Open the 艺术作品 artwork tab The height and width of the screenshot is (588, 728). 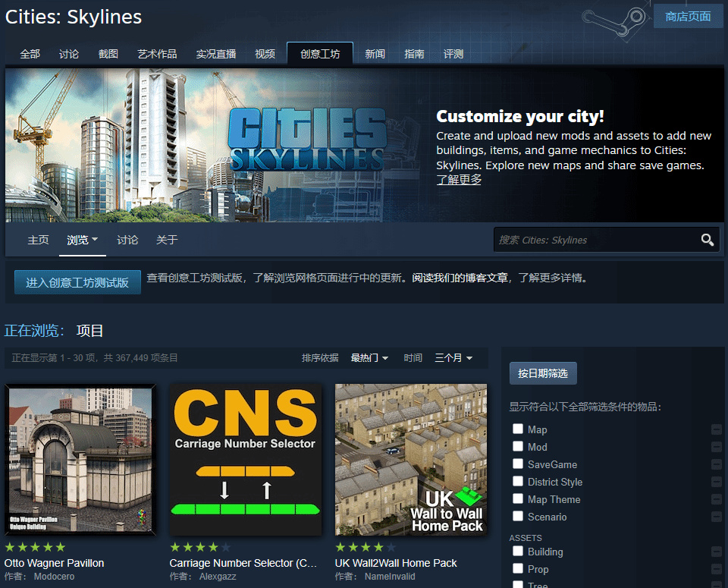(157, 54)
